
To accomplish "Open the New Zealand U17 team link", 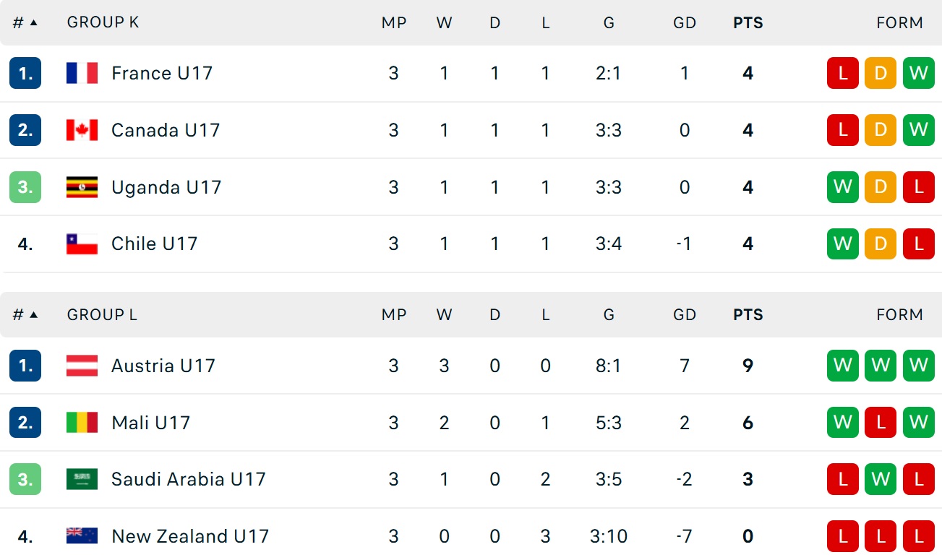I will (189, 536).
